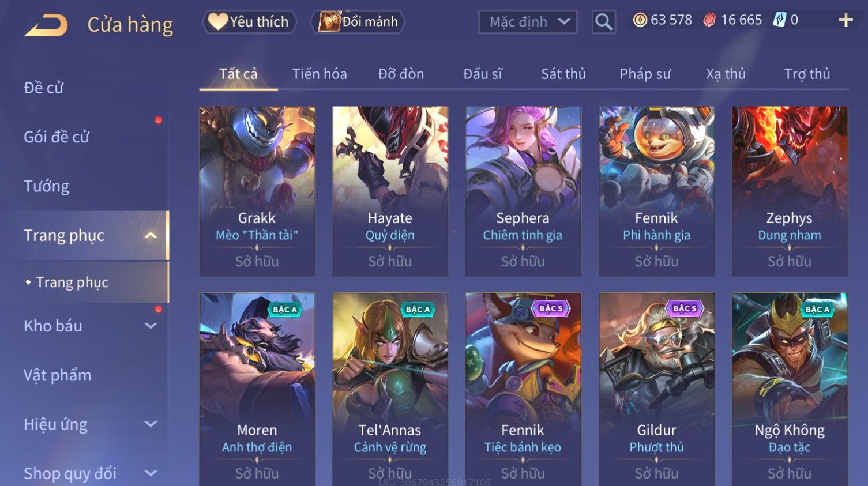Select the Hayate Quỷ diện skin card
This screenshot has width=868, height=486.
(x=390, y=191)
